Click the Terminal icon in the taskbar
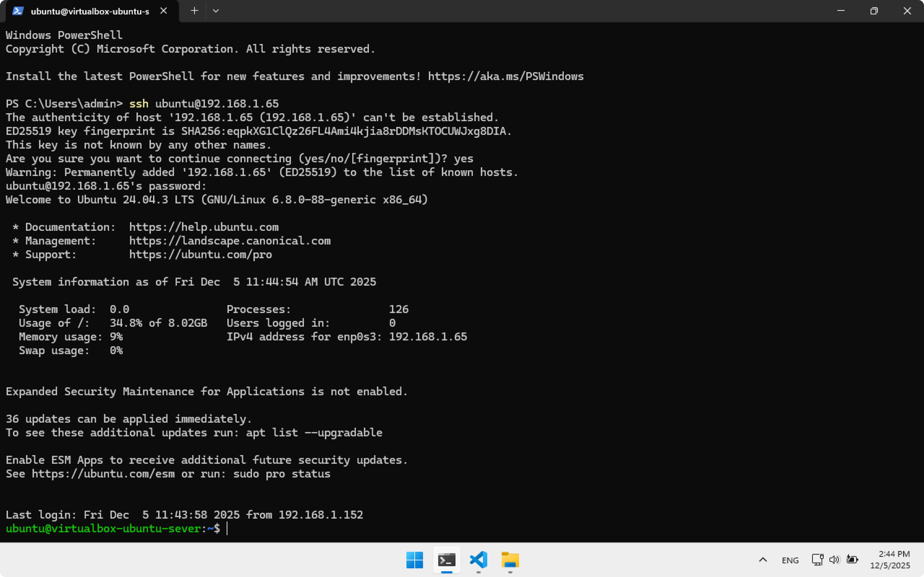 coord(446,560)
